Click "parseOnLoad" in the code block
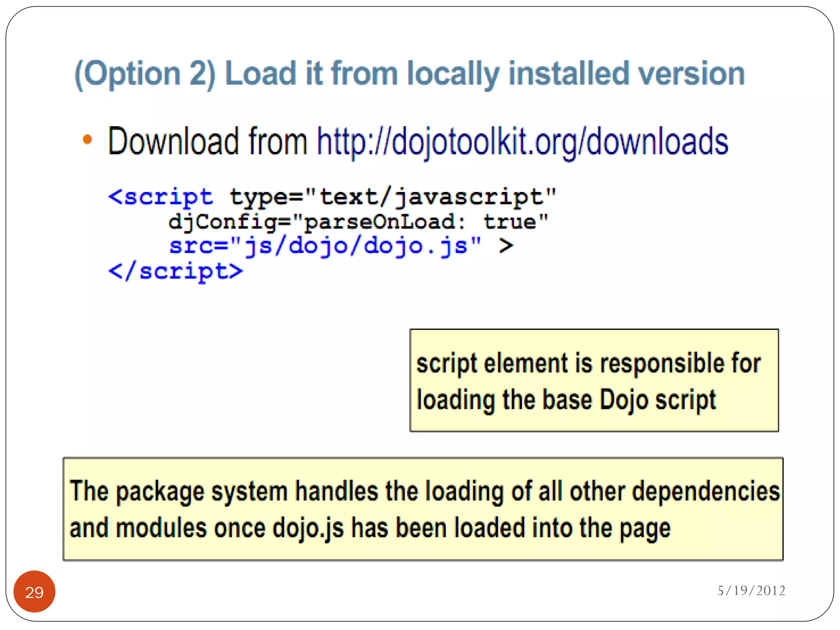Viewport: 840px width, 630px height. pos(379,222)
